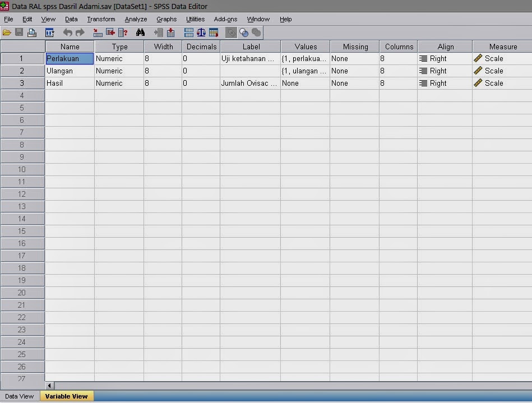Click the Use Variable Sets icon
Screen dimensions: 532x403
(x=244, y=33)
